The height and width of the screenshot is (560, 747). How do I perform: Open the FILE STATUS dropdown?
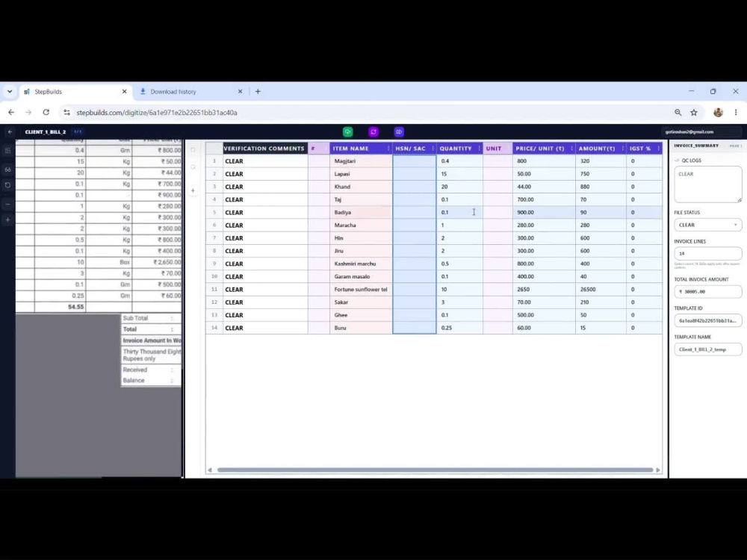pyautogui.click(x=707, y=225)
